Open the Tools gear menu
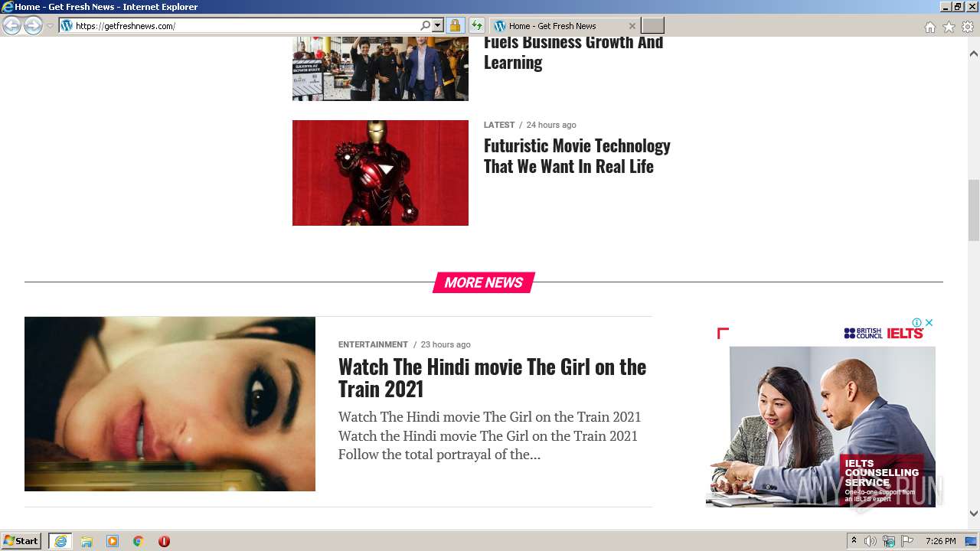The height and width of the screenshot is (551, 980). point(968,27)
